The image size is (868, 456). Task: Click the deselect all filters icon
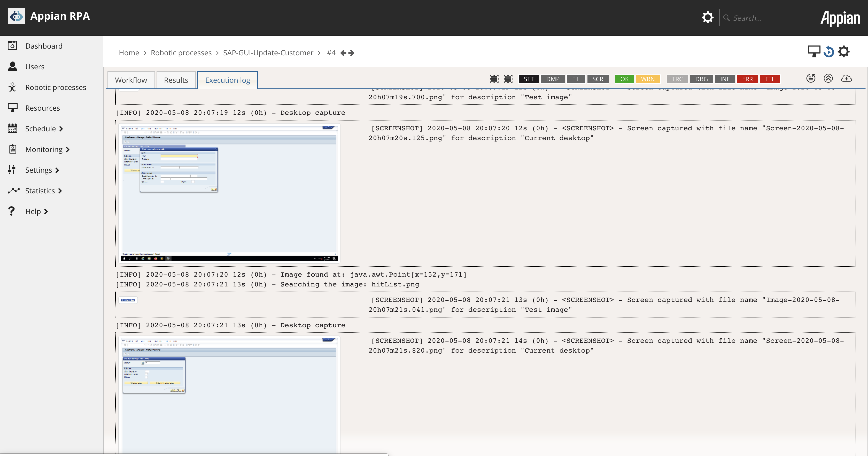tap(508, 79)
